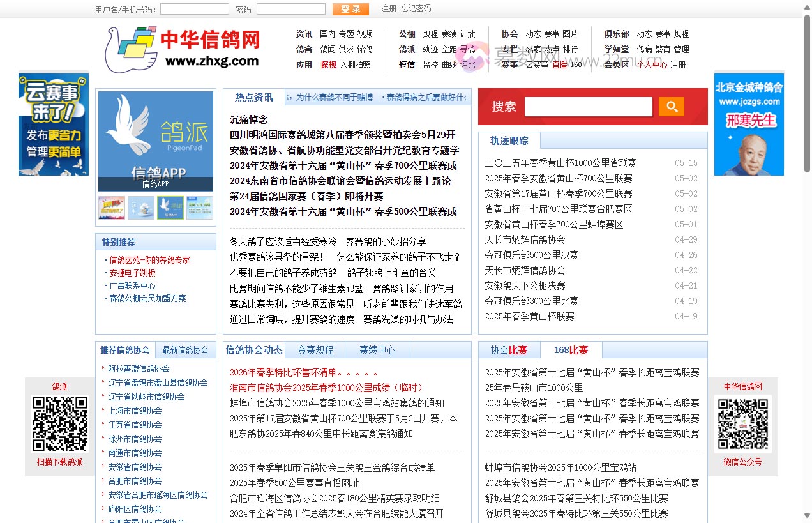Click the 登录 login button
Viewport: 812px width, 523px height.
click(350, 9)
